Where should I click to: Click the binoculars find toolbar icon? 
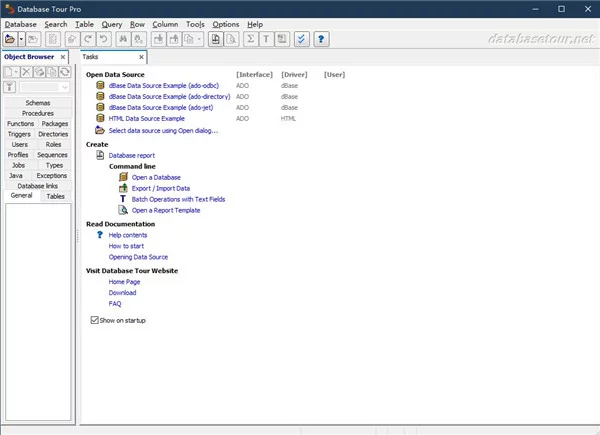(x=124, y=39)
